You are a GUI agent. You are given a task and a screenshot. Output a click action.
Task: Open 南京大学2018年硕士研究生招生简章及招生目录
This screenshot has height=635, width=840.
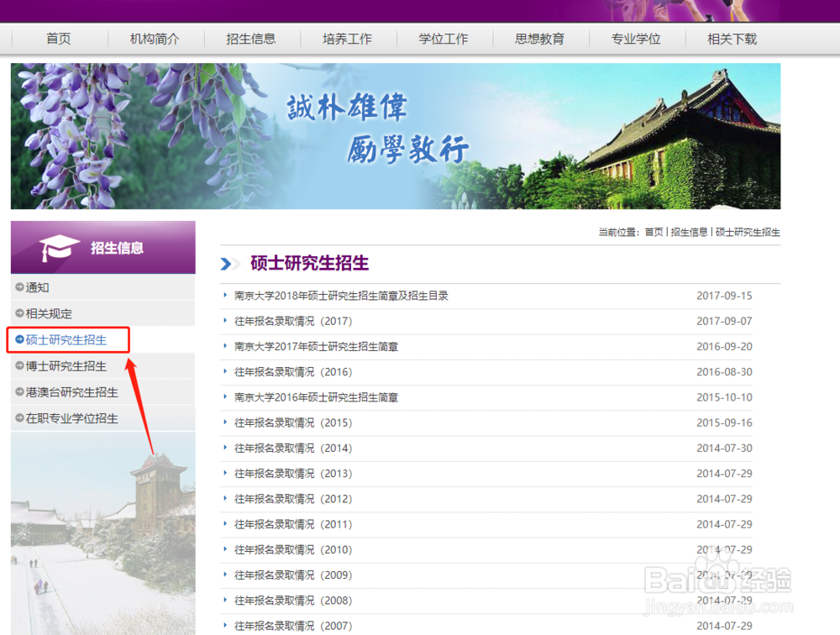coord(341,296)
